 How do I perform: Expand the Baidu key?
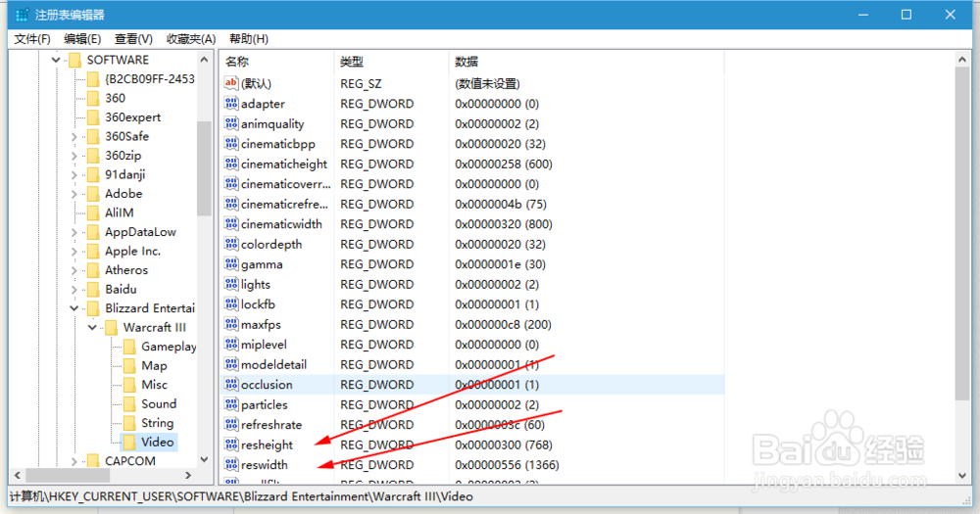coord(73,290)
